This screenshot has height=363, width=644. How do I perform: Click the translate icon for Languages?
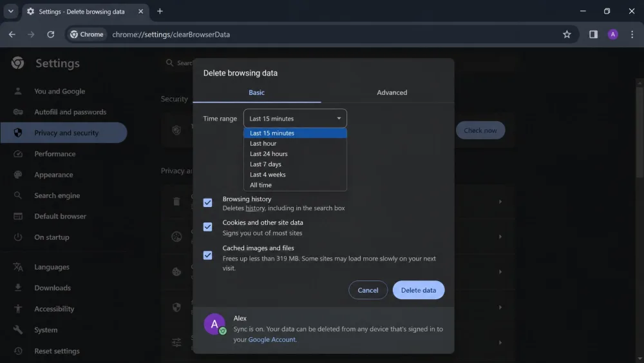[17, 267]
